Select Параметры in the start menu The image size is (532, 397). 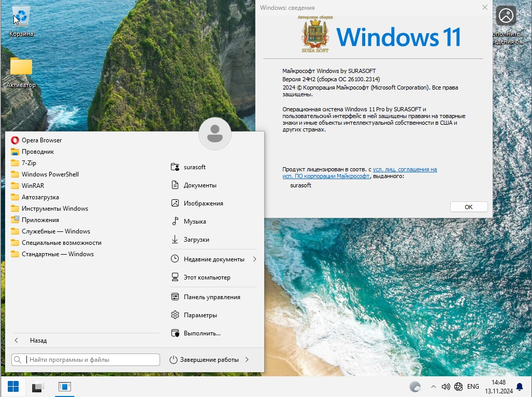pyautogui.click(x=200, y=315)
